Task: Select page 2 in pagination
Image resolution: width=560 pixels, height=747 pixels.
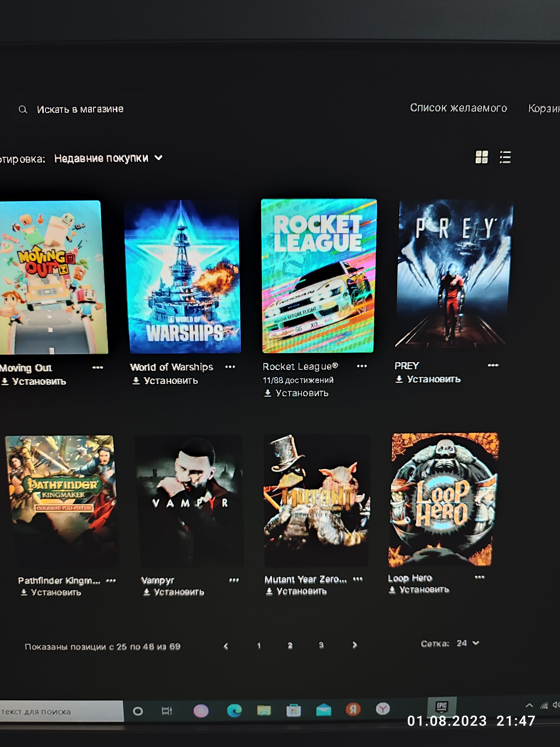Action: 290,645
